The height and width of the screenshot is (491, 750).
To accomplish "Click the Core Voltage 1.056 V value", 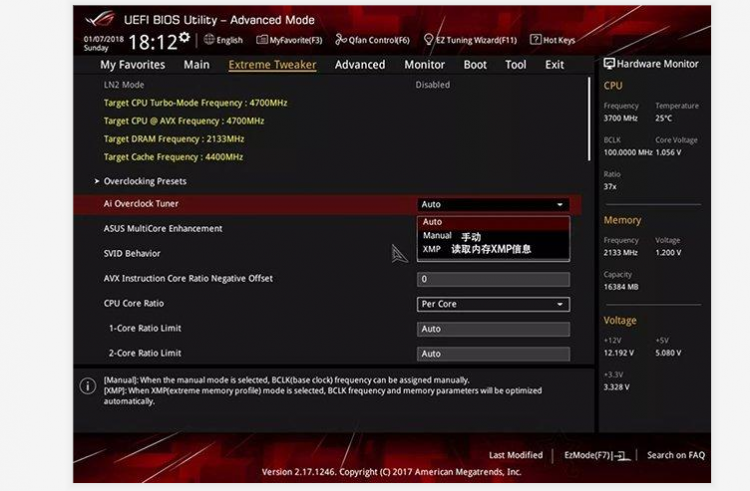I will 668,153.
